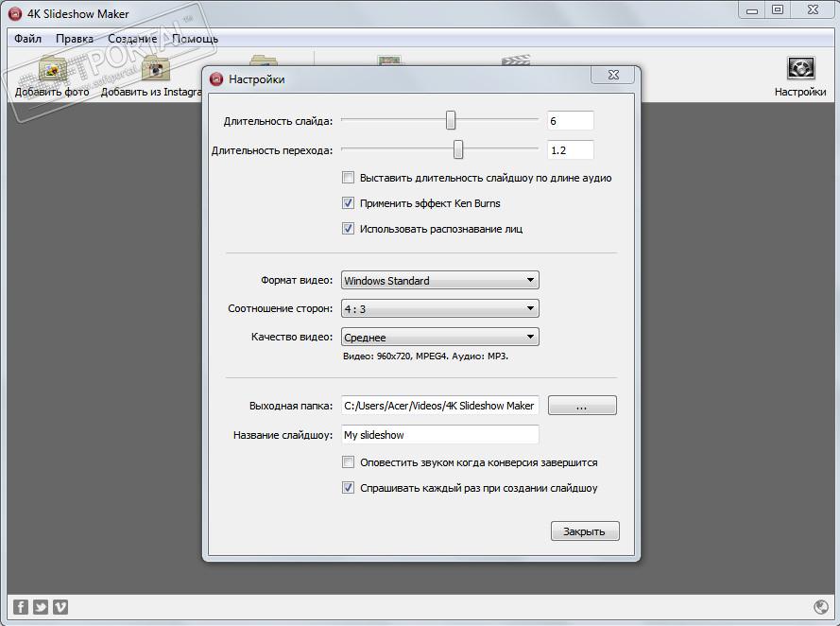Screen dimensions: 840x626
Task: Click the Длительность слайда label
Action: point(278,121)
